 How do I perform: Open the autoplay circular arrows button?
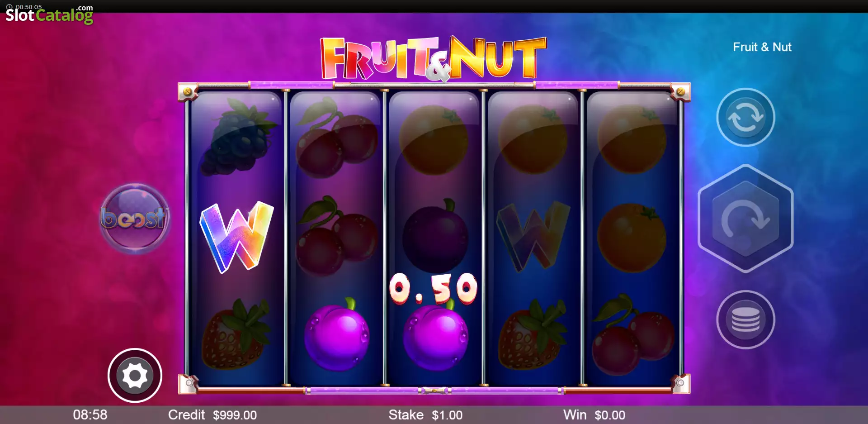click(x=745, y=117)
